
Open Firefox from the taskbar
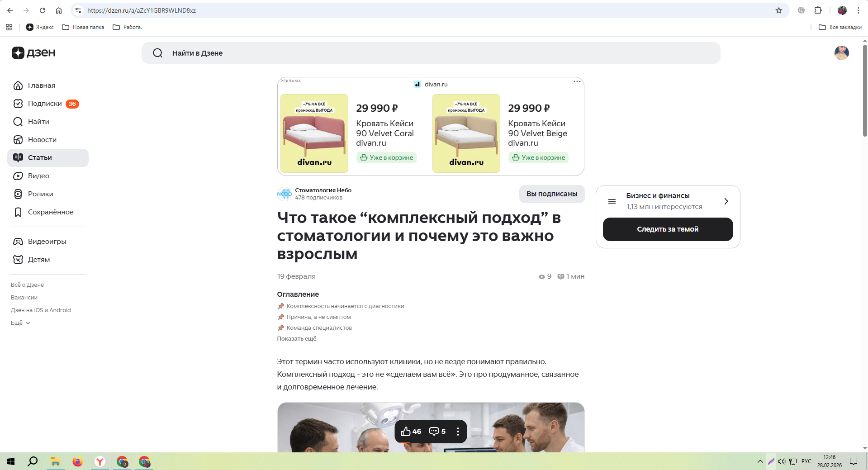tap(77, 461)
